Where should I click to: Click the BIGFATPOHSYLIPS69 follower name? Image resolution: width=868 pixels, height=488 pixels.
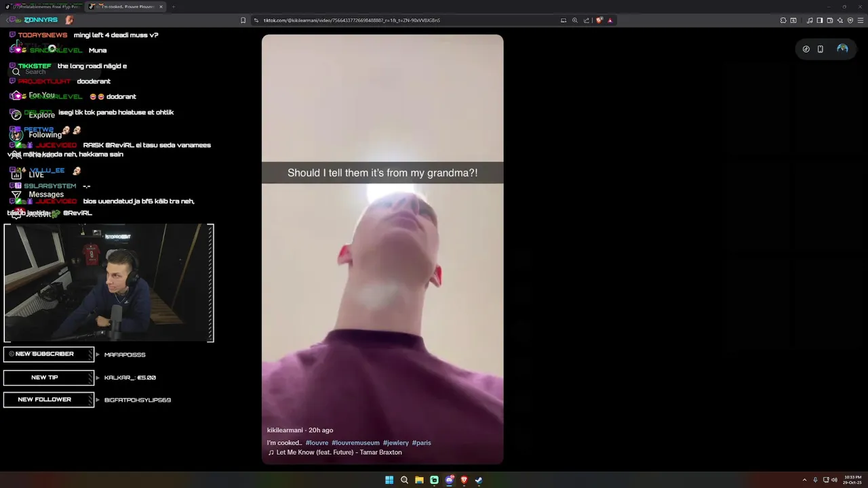tap(138, 400)
